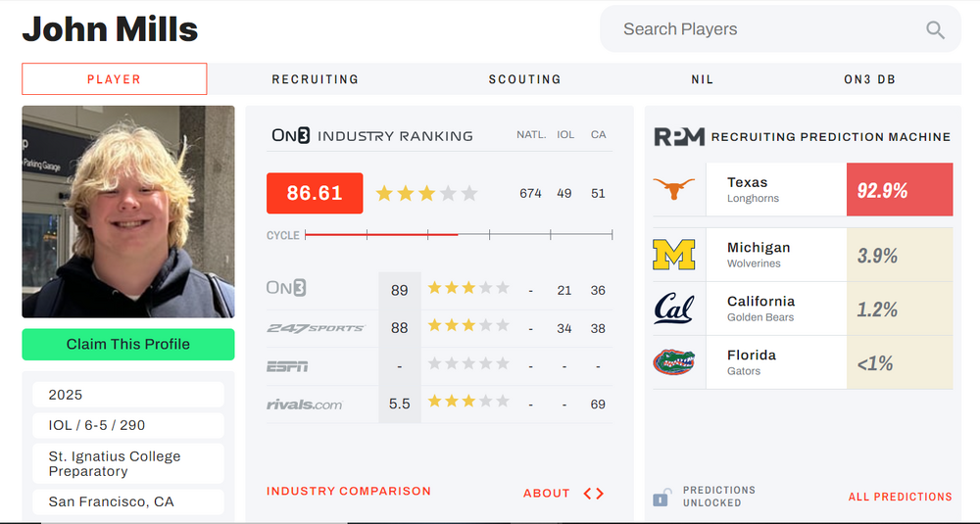Switch to the Recruiting tab
Image resolution: width=980 pixels, height=524 pixels.
pos(315,79)
